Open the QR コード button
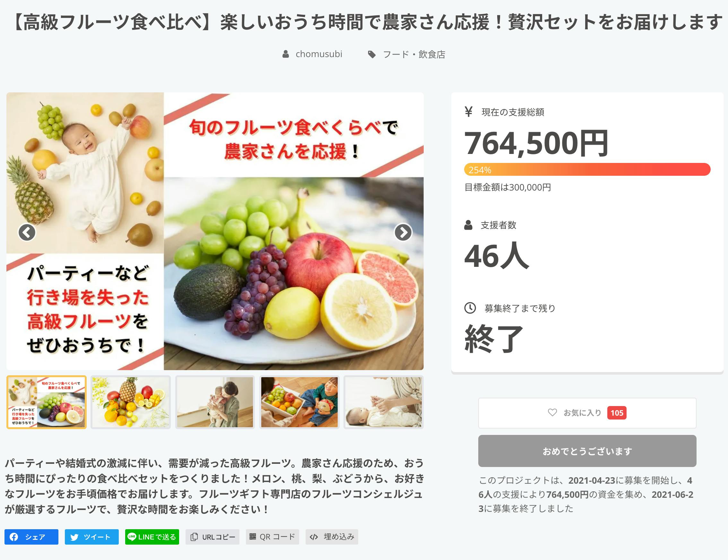The width and height of the screenshot is (728, 560). click(272, 537)
